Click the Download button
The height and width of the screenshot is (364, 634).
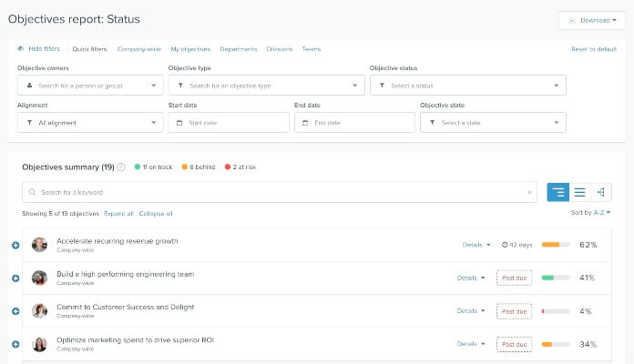coord(592,20)
